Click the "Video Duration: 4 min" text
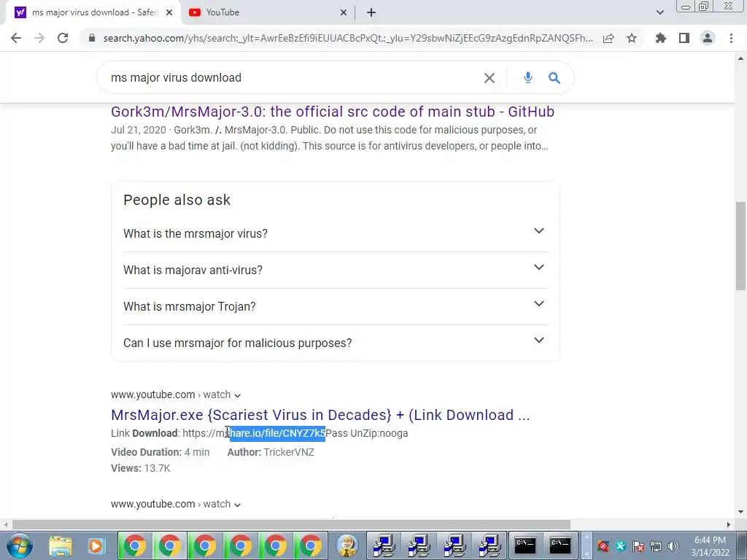Screen dimensions: 747x560 [x=160, y=452]
